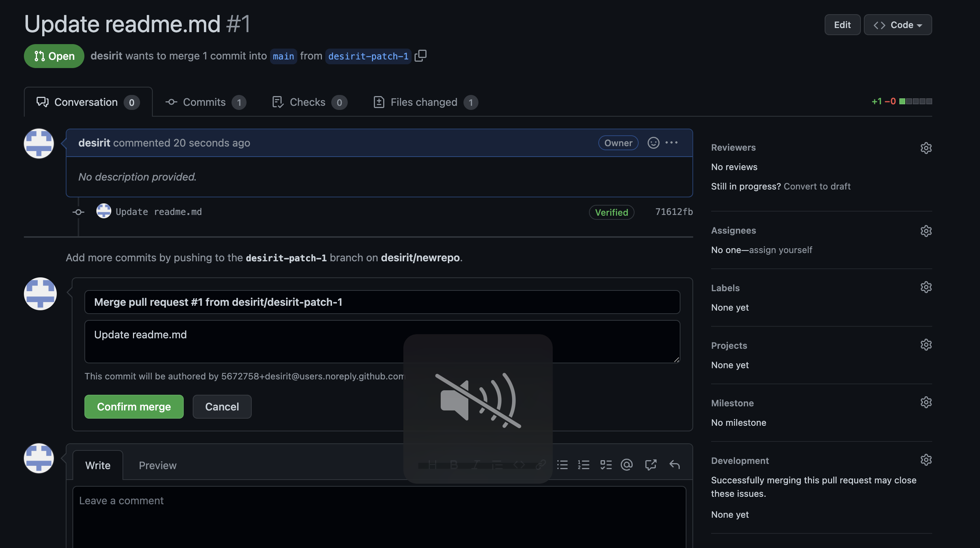
Task: Insert unordered list in comment toolbar
Action: click(562, 465)
